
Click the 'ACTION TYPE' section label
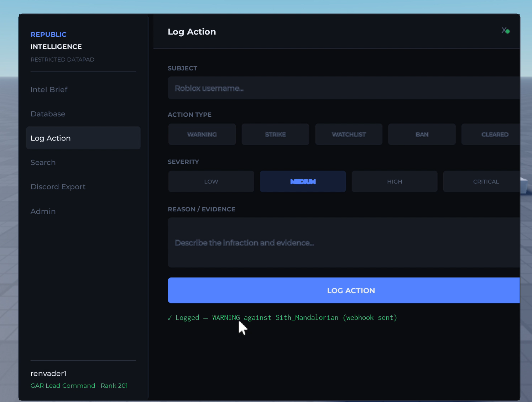(189, 115)
